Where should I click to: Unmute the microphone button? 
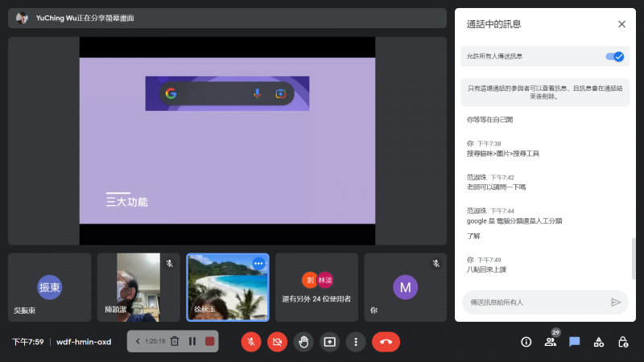[x=251, y=341]
